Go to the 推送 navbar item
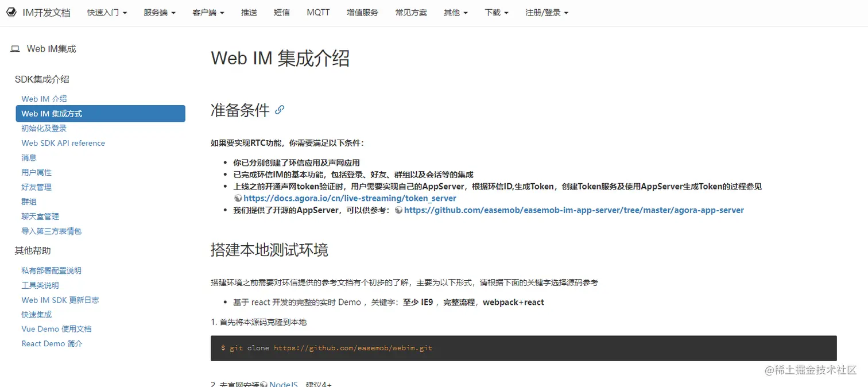Screen dimensions: 868x387 point(249,13)
